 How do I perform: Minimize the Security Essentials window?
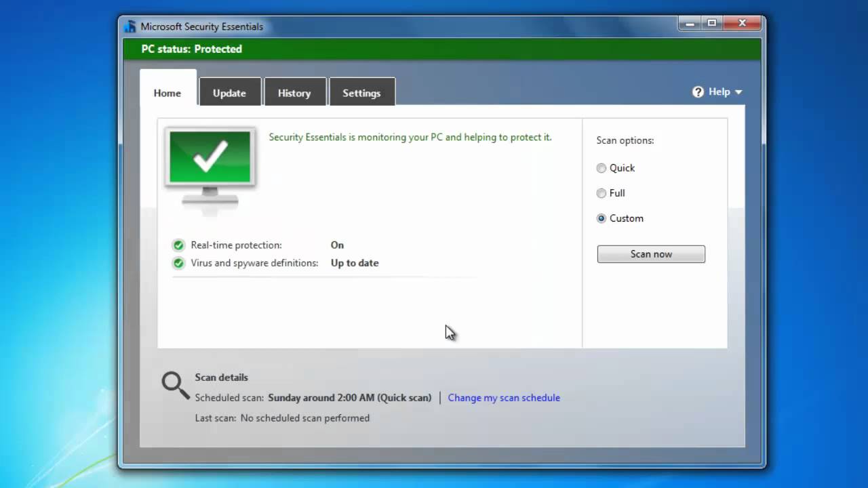coord(690,23)
